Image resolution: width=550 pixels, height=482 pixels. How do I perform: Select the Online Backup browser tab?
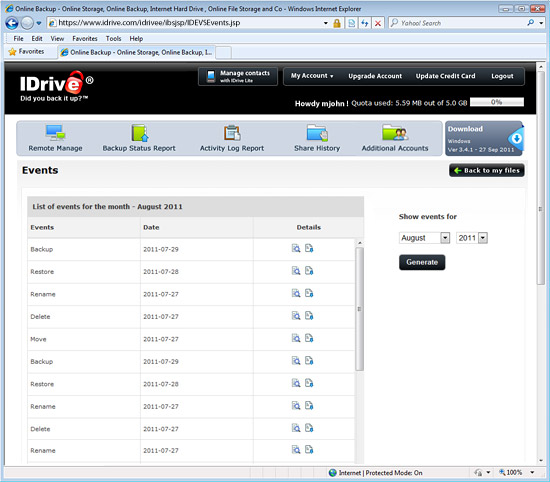(x=136, y=52)
